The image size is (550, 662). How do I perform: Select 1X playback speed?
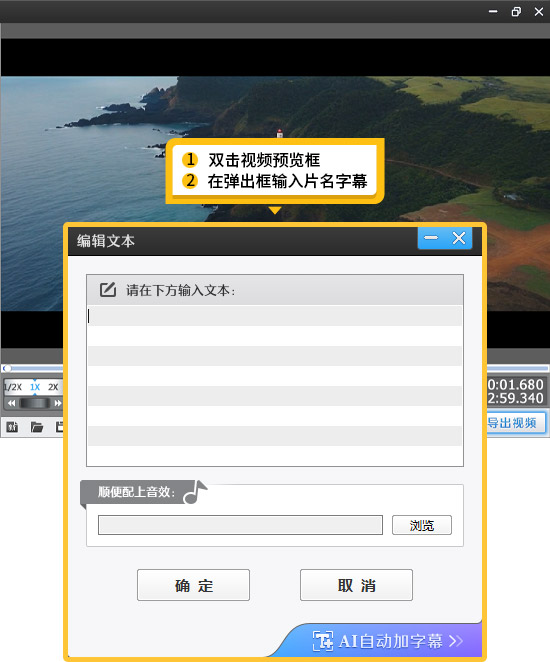coord(35,387)
